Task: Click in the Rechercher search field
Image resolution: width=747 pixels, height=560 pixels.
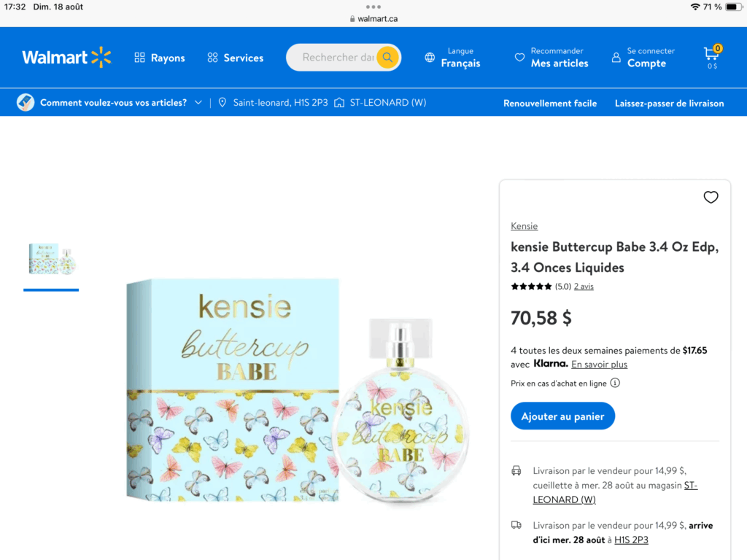Action: pyautogui.click(x=337, y=58)
